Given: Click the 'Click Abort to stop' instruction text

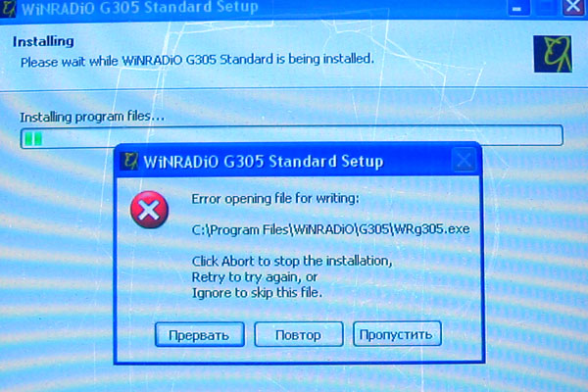Looking at the screenshot, I should tap(292, 261).
